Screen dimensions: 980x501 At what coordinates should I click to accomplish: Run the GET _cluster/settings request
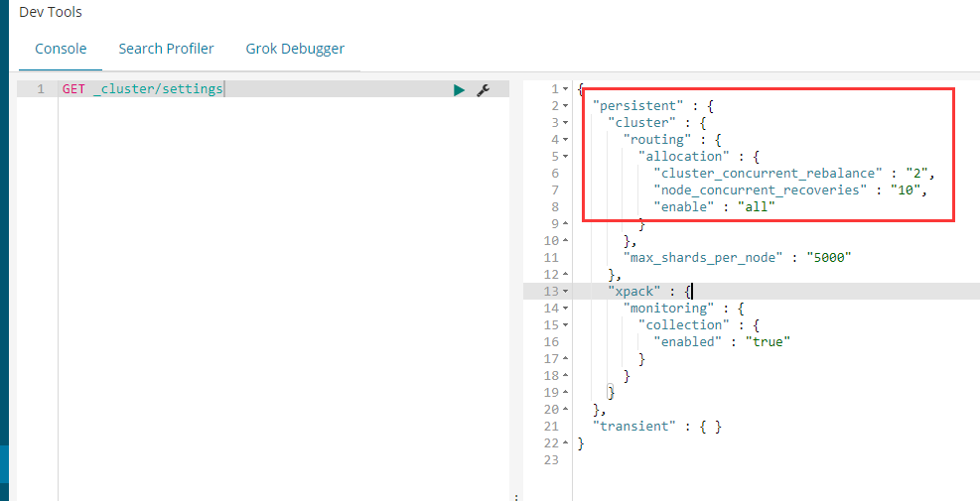[x=460, y=90]
